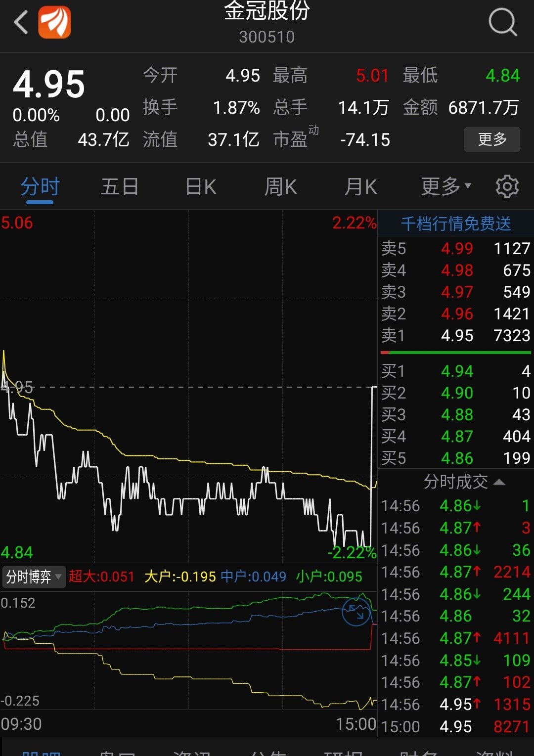Expand the 更多 chart type dropdown
Screen dimensions: 534x756
[444, 186]
